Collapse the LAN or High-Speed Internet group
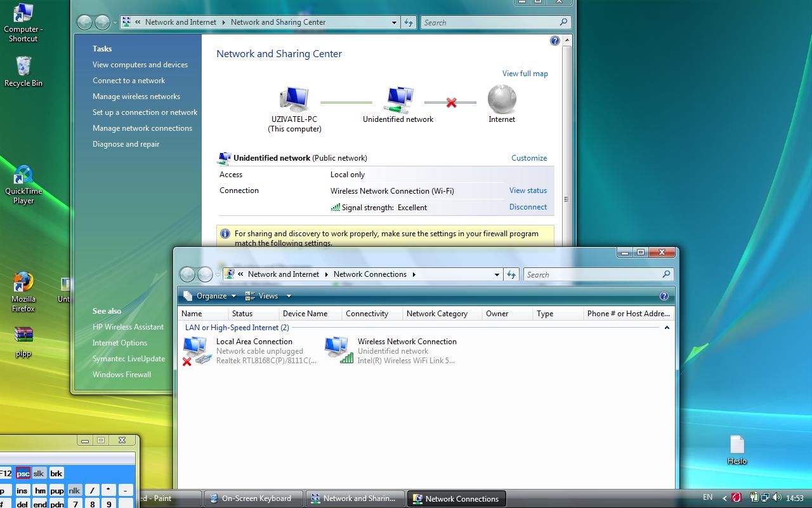The width and height of the screenshot is (812, 508). pos(667,328)
